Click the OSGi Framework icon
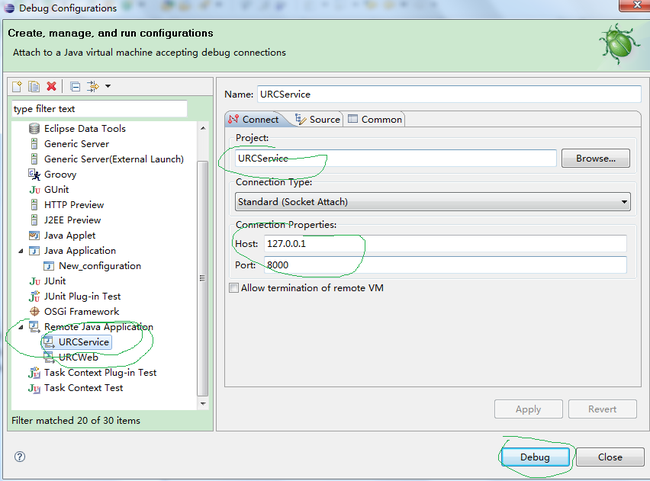 click(x=34, y=311)
